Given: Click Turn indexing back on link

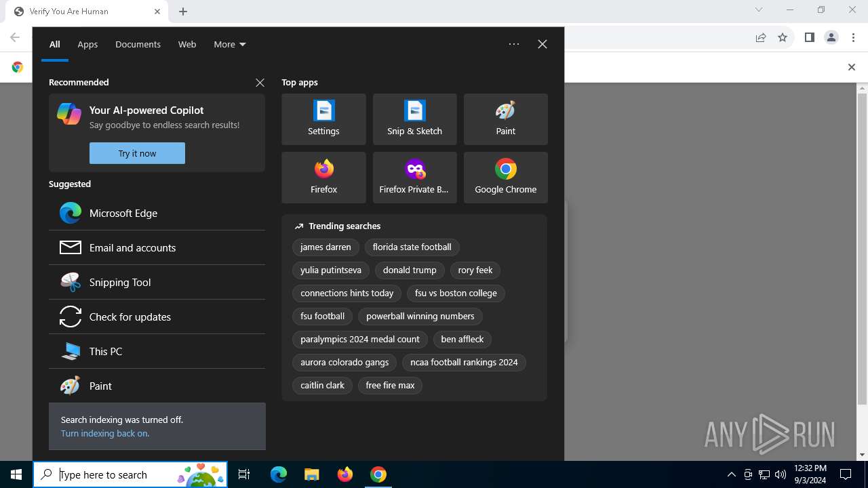Looking at the screenshot, I should (x=105, y=433).
